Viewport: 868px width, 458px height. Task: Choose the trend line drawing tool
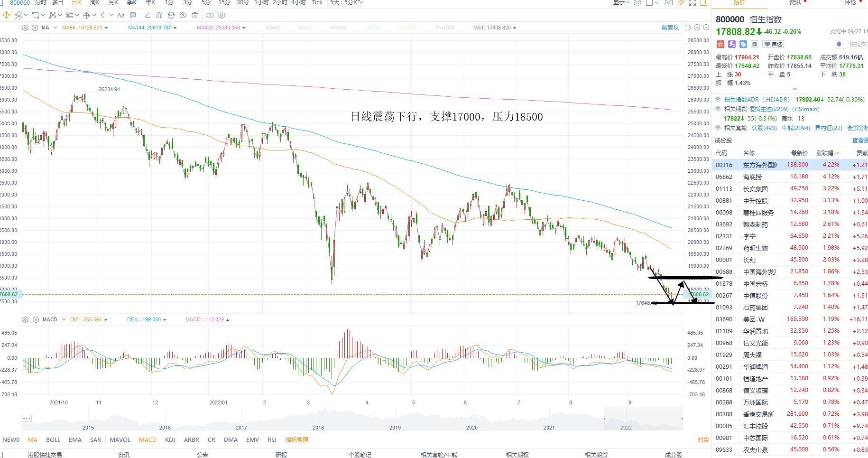(x=18, y=15)
